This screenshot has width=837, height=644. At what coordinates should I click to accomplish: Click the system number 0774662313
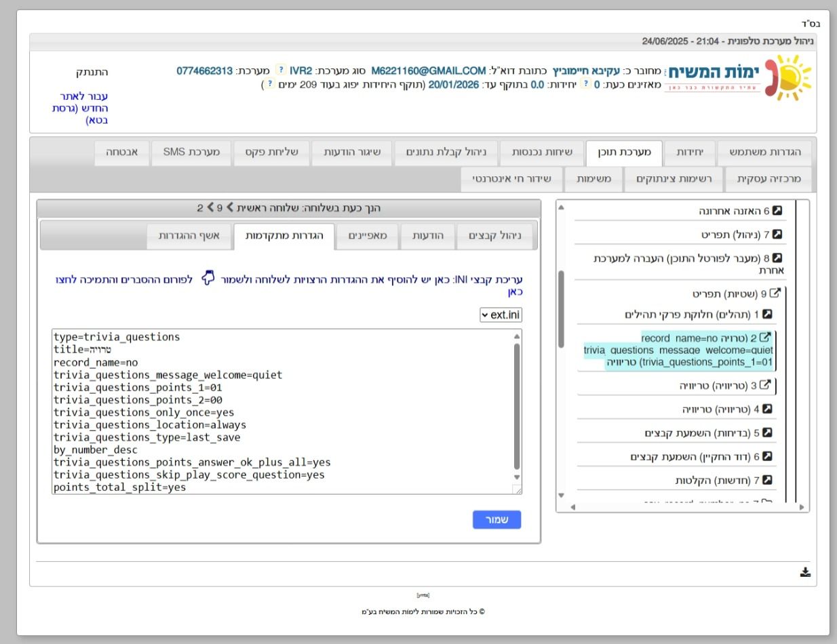click(205, 71)
